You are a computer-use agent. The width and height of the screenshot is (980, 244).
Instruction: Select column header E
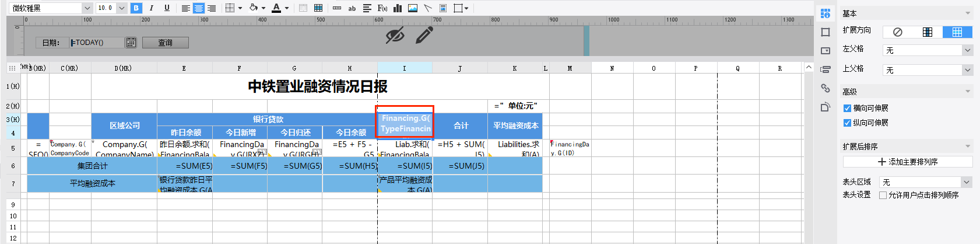[184, 68]
